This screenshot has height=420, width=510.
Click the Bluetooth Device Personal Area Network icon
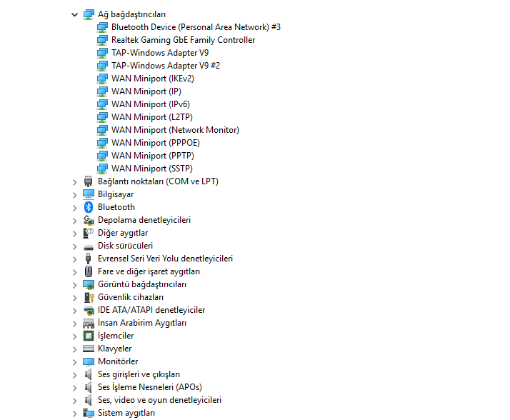pos(102,27)
